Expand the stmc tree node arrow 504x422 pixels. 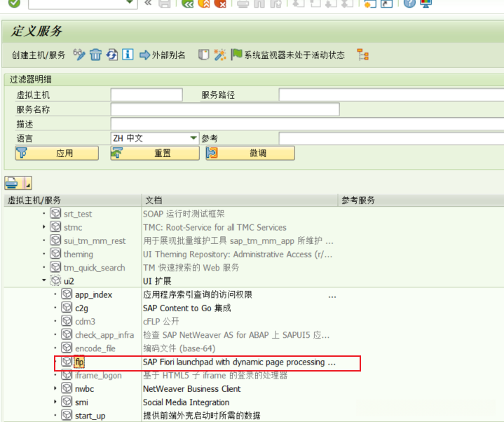tap(44, 227)
